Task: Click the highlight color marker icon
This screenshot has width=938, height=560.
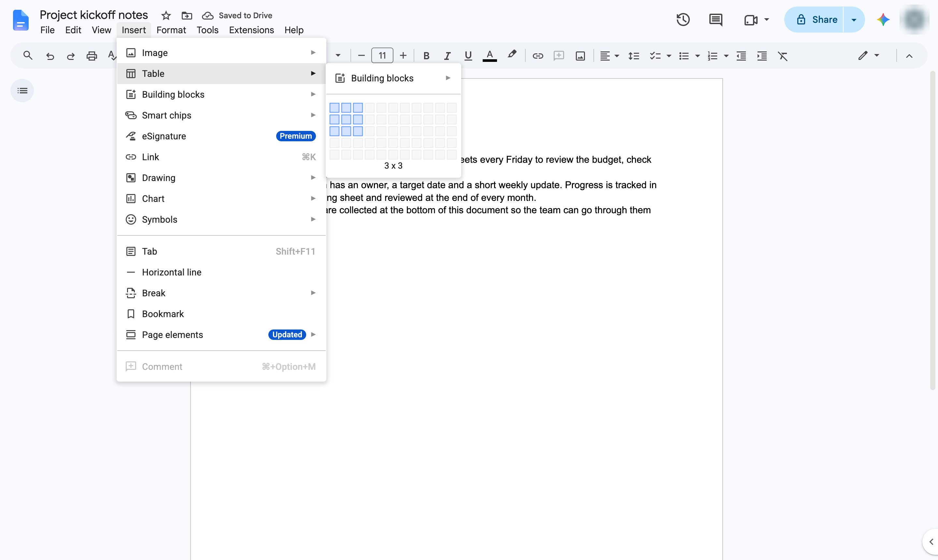Action: coord(511,55)
